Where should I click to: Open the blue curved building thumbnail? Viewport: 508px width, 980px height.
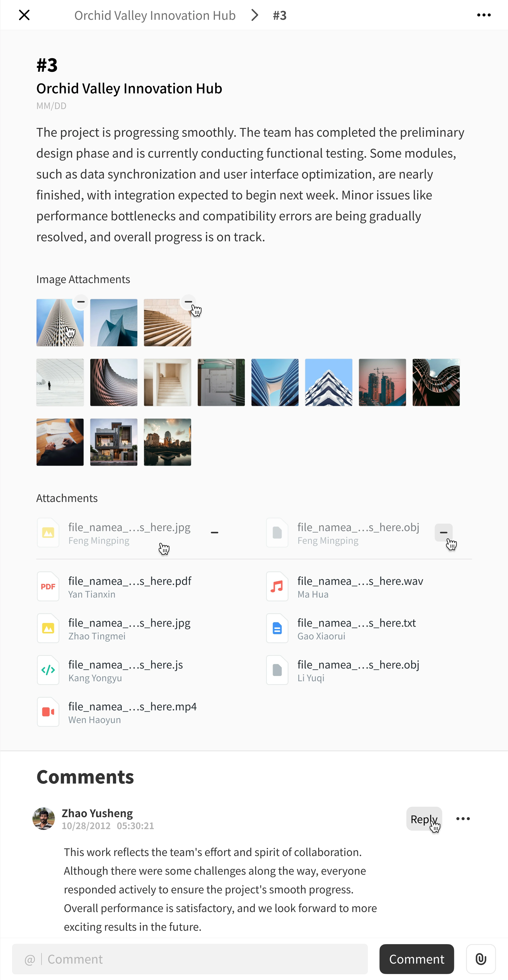coord(114,323)
